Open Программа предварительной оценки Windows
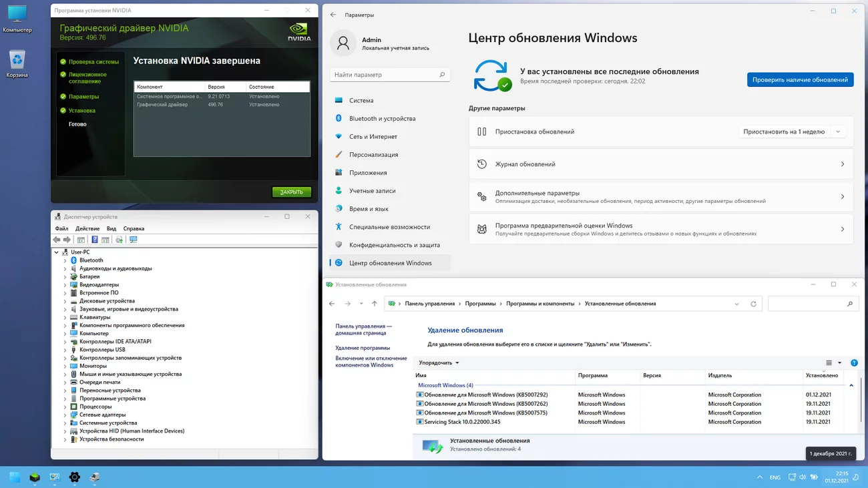This screenshot has width=868, height=488. (661, 229)
